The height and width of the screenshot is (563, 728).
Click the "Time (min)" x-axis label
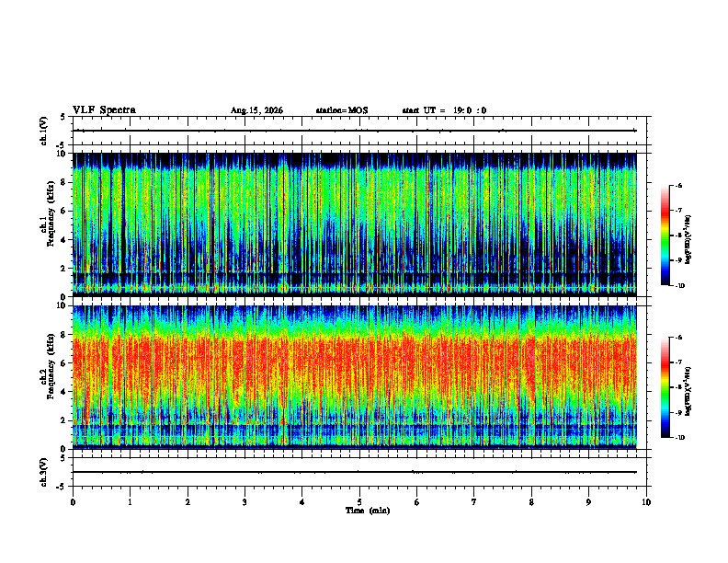pyautogui.click(x=368, y=511)
